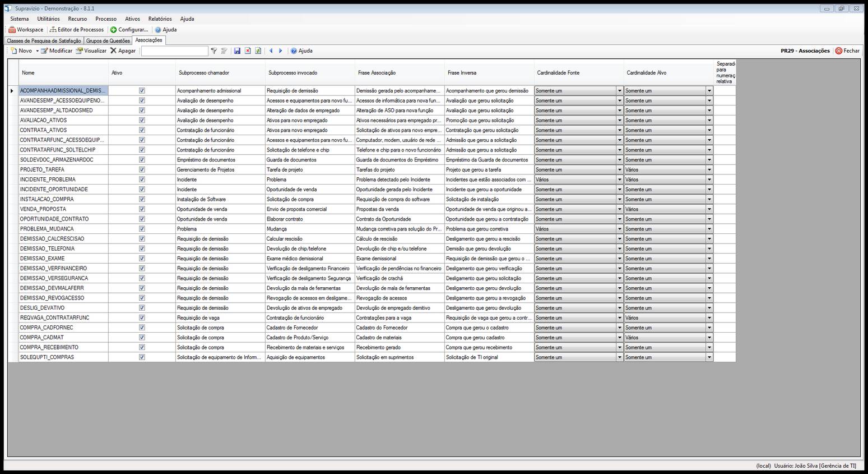This screenshot has height=474, width=868.
Task: Sort by the Nome column header
Action: tap(63, 73)
